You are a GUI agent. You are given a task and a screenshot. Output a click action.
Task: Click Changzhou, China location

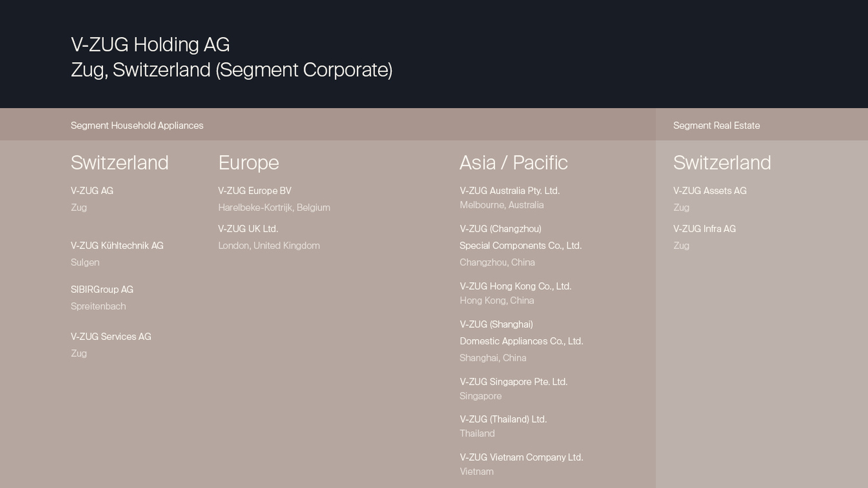497,262
